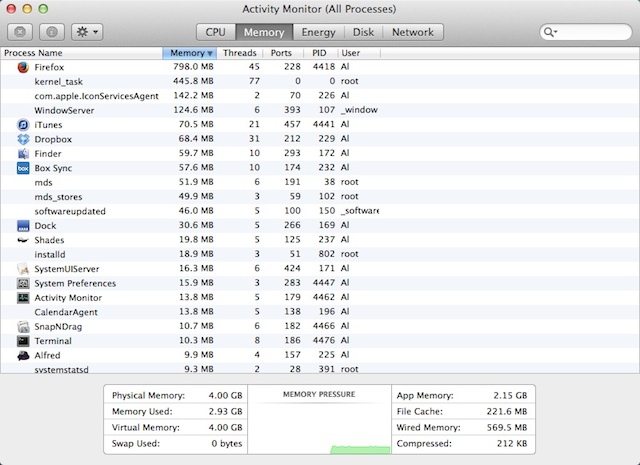Click the App Memory 2.15 GB value
The width and height of the screenshot is (640, 465).
(x=510, y=396)
